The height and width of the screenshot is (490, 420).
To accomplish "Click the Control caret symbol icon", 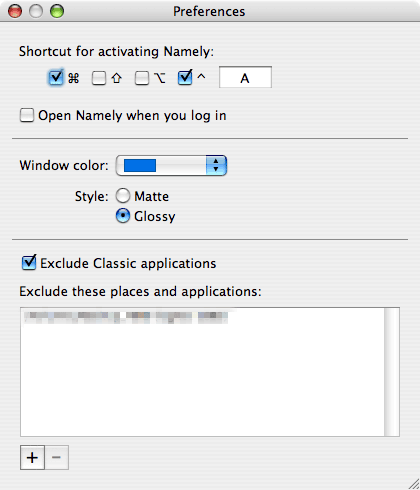I will 201,77.
